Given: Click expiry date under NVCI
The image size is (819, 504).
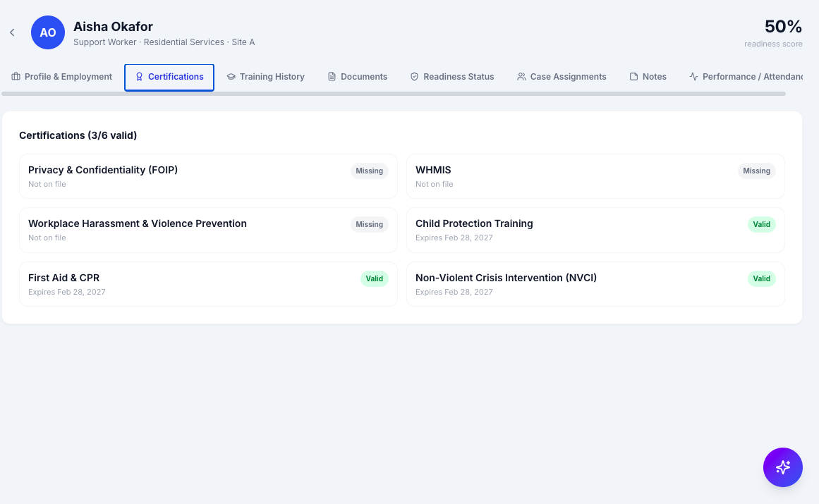Looking at the screenshot, I should [454, 292].
